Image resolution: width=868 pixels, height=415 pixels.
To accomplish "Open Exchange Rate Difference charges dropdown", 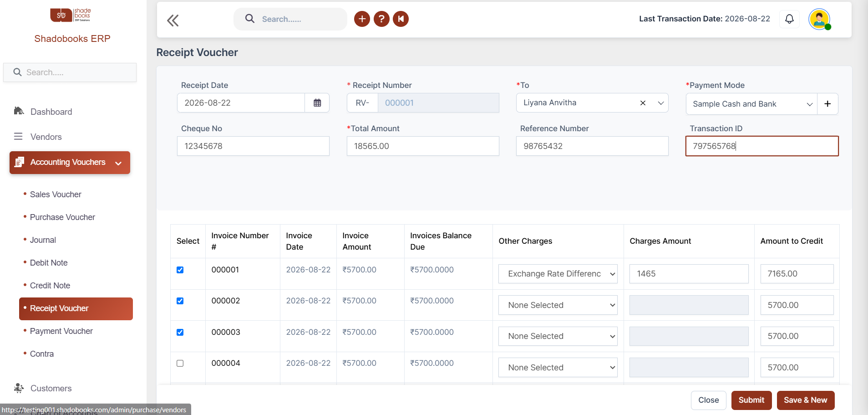I will click(x=558, y=274).
